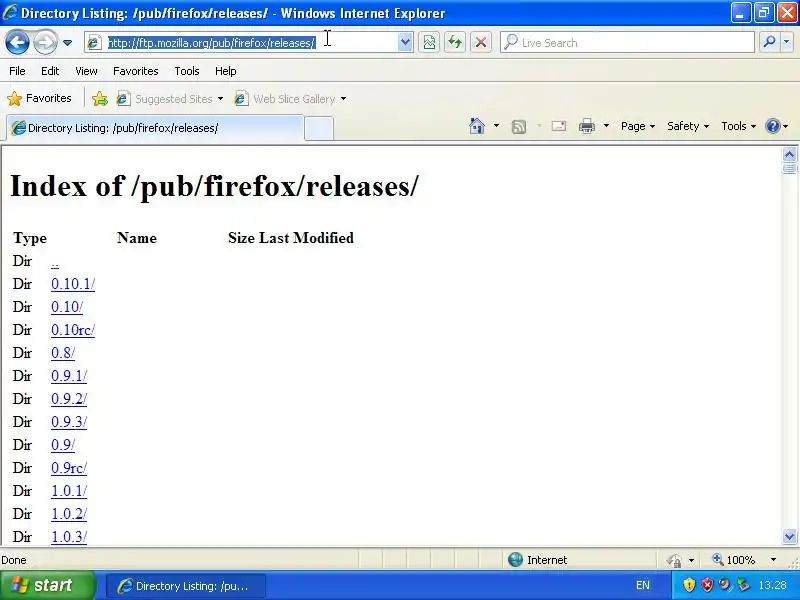Expand the Home button dropdown arrow
800x600 pixels.
pos(496,126)
